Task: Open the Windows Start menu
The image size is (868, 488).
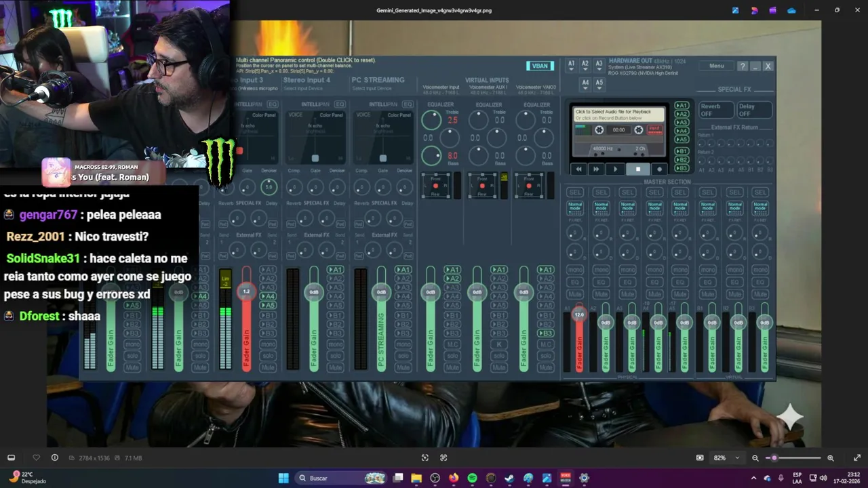Action: pyautogui.click(x=283, y=478)
